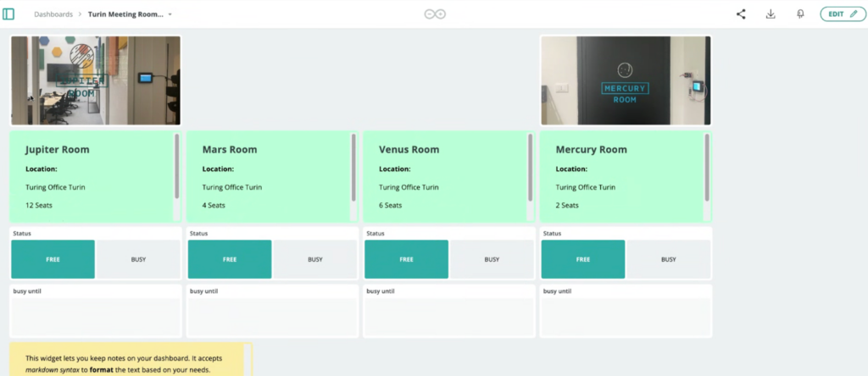Set Jupiter Room status to BUSY
Image resolution: width=868 pixels, height=376 pixels.
point(138,259)
